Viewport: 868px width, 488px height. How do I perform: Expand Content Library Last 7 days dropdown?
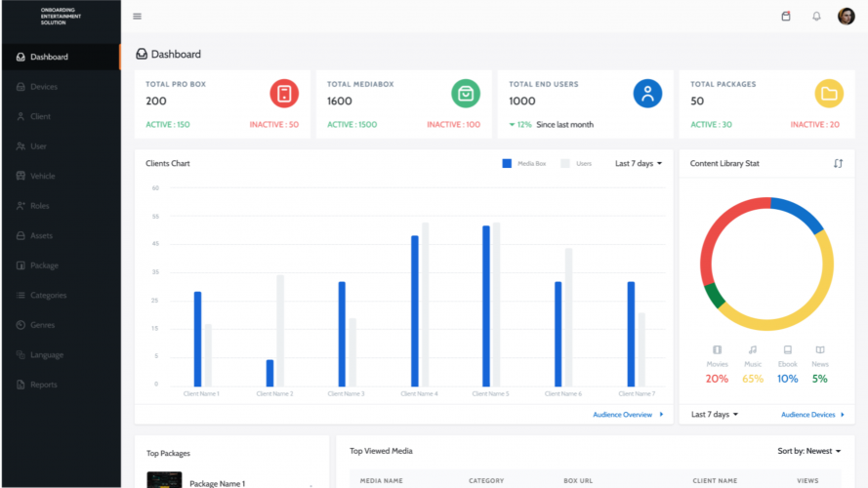click(715, 415)
